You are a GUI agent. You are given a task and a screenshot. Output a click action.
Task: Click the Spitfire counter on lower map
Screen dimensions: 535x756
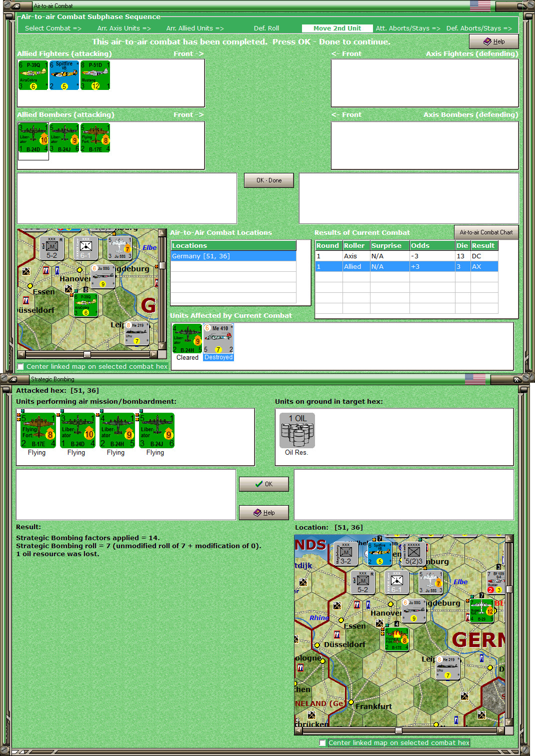point(379,554)
